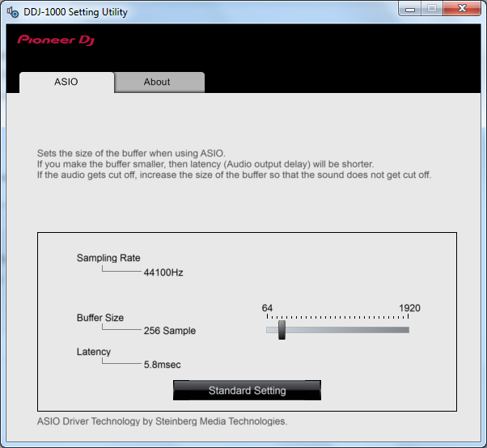Click the 1920 maximum slider label

pos(409,308)
